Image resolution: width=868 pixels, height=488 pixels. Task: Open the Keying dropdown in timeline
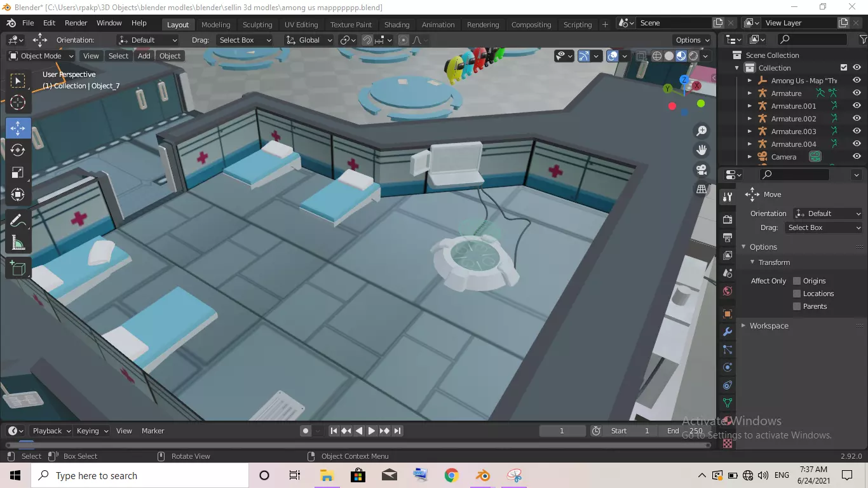pos(92,431)
